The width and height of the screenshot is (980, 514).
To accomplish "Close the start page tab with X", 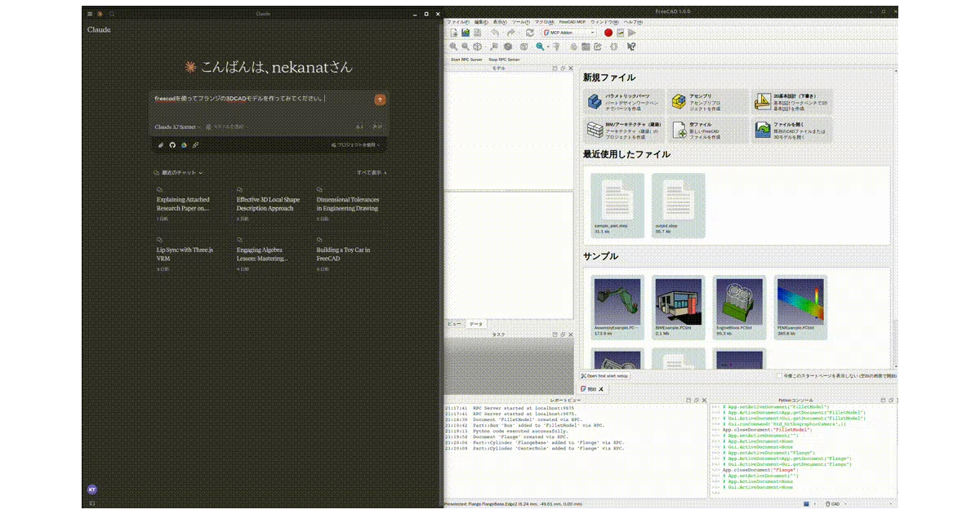I will (601, 389).
